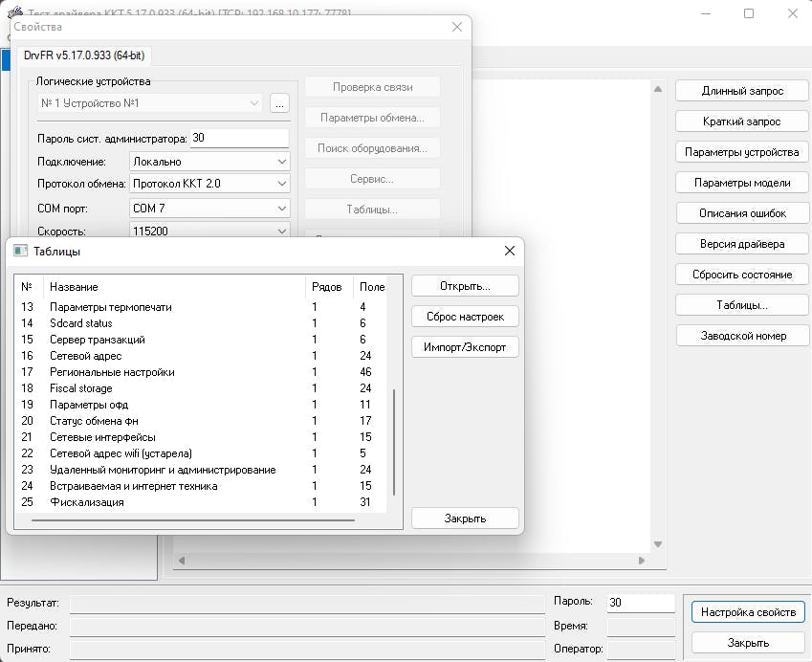Select table row Параметры офд

pos(202,404)
